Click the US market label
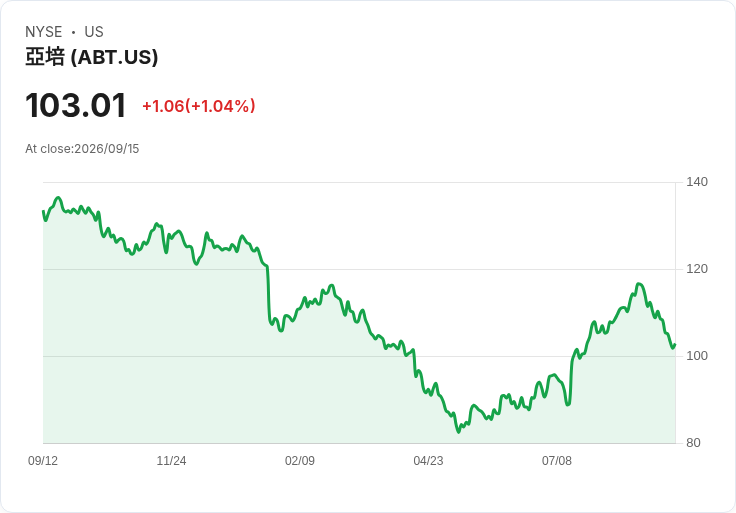 click(x=94, y=32)
